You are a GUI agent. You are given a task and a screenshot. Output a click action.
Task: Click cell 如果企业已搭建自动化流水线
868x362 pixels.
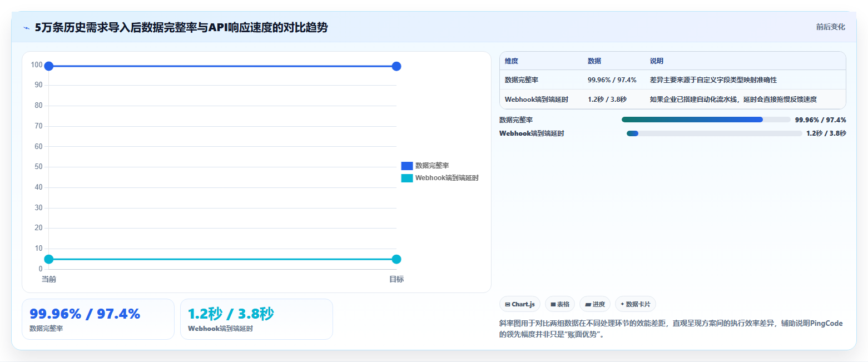[733, 100]
